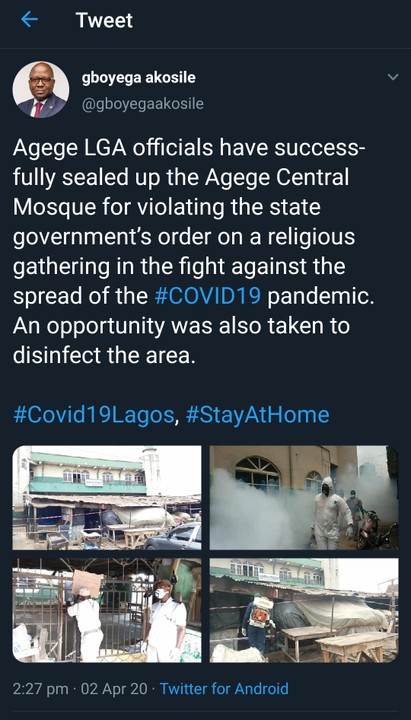Tap the back arrow icon

(29, 20)
